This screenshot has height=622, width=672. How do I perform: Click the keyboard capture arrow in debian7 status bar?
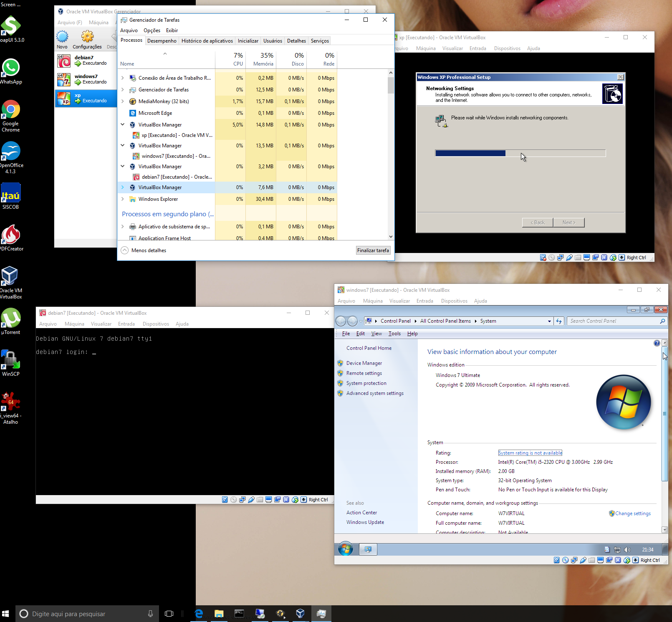(304, 500)
